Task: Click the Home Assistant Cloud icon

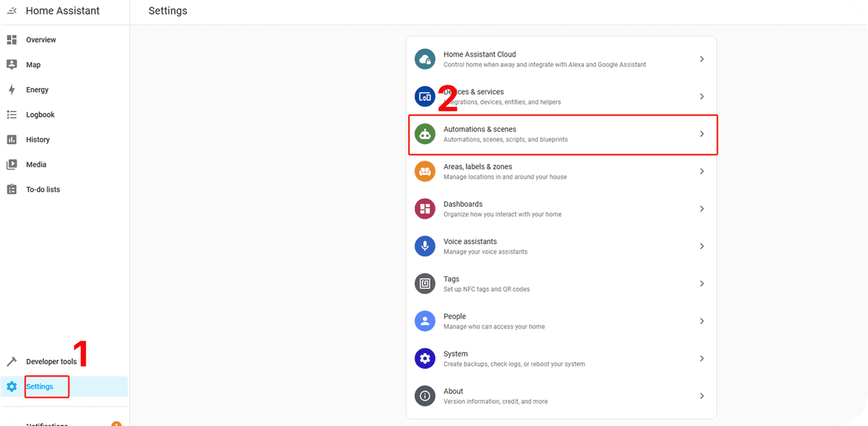Action: point(425,59)
